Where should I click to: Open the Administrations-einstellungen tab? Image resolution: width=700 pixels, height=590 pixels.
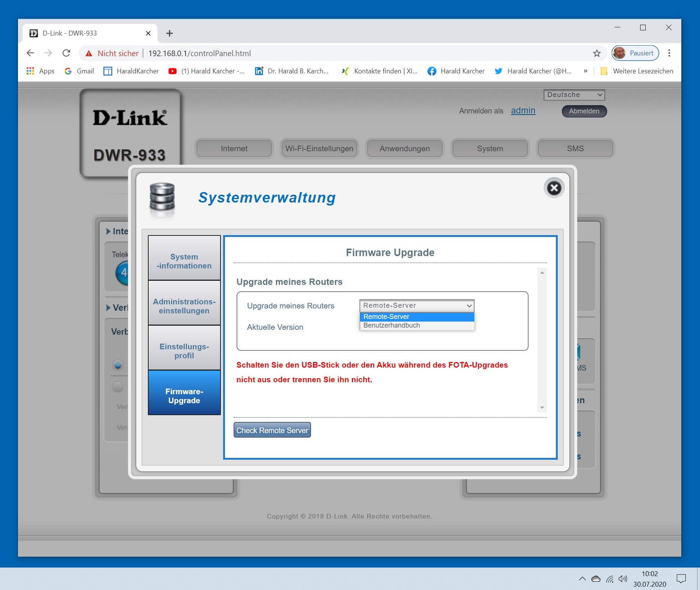point(184,303)
